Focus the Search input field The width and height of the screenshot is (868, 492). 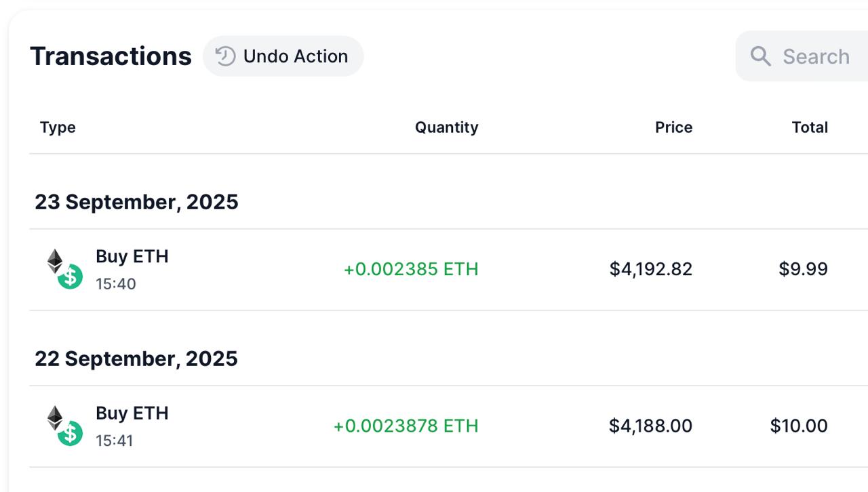(x=816, y=56)
